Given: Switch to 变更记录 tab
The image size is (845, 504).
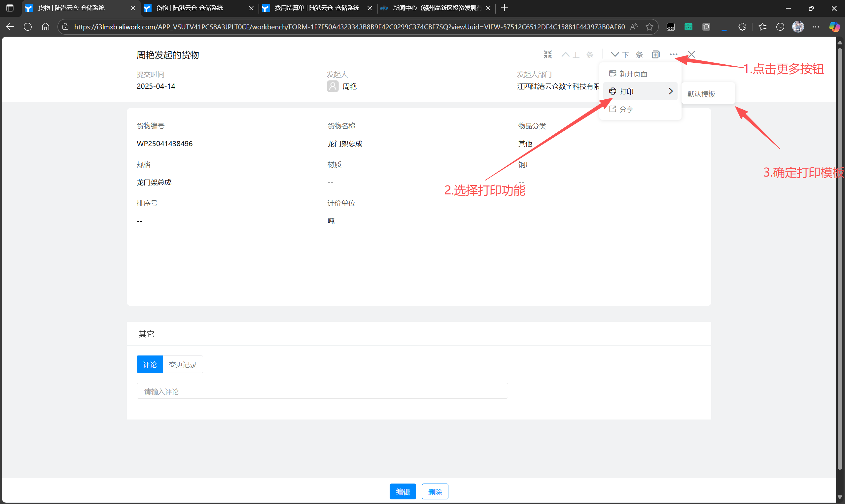Looking at the screenshot, I should click(183, 364).
